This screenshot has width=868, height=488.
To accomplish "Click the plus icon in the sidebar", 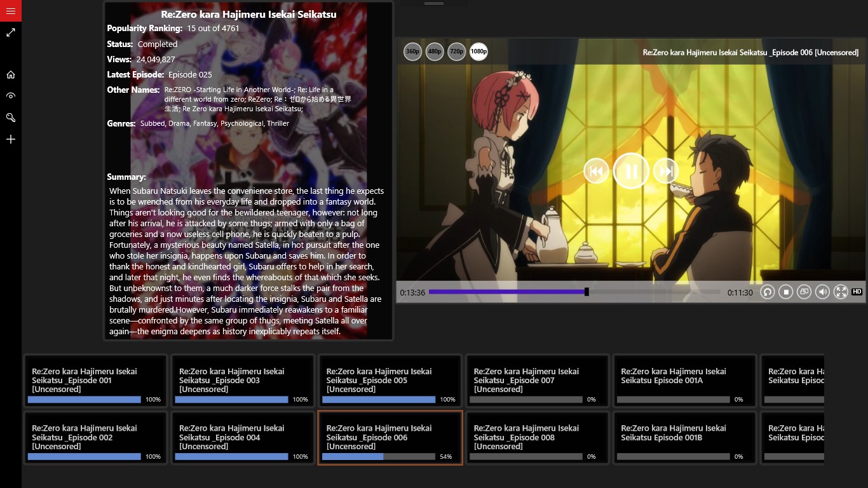I will pyautogui.click(x=11, y=139).
